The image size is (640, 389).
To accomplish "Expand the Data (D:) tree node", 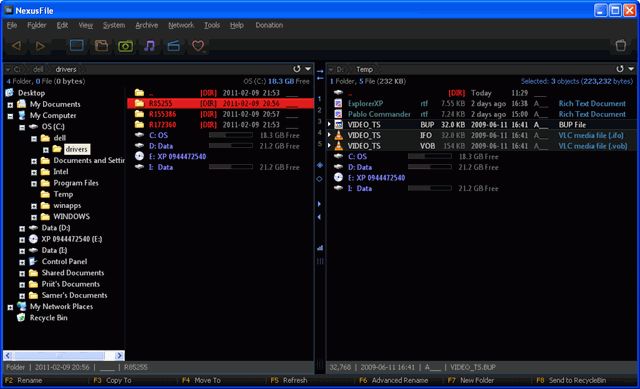I will point(22,229).
